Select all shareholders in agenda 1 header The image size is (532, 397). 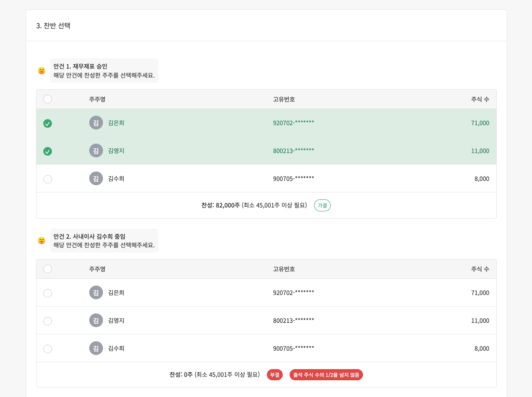(48, 99)
